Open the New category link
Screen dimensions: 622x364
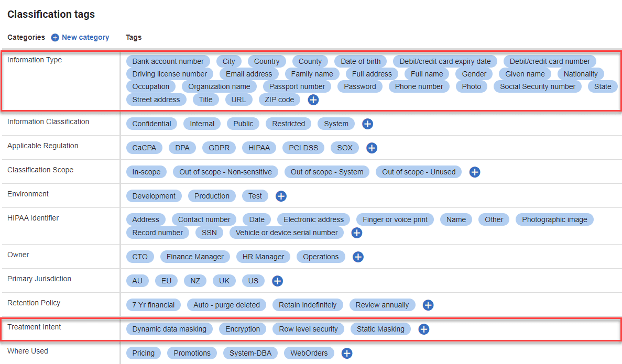(x=85, y=37)
